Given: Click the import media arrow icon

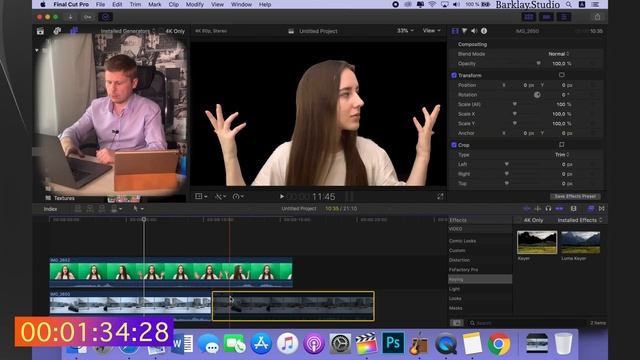Looking at the screenshot, I should click(70, 17).
